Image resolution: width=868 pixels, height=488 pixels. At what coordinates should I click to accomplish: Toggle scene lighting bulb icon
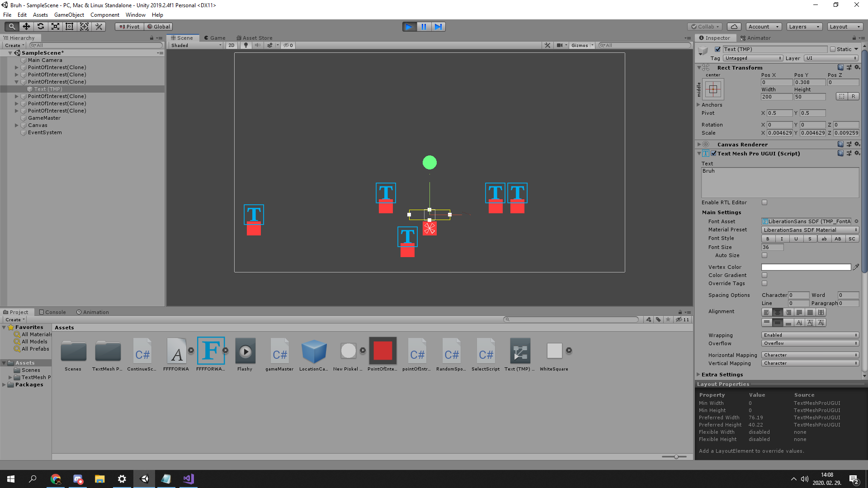[246, 45]
